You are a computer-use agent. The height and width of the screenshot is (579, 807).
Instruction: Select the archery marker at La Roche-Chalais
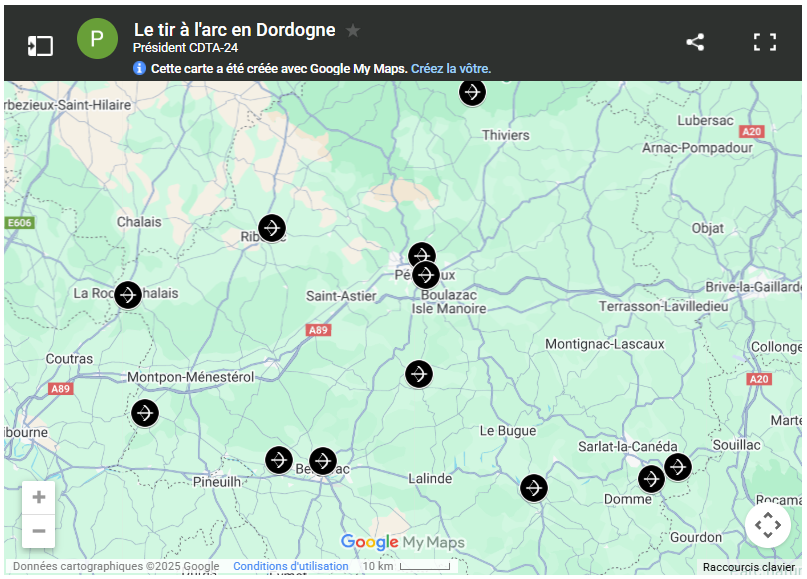pyautogui.click(x=127, y=295)
